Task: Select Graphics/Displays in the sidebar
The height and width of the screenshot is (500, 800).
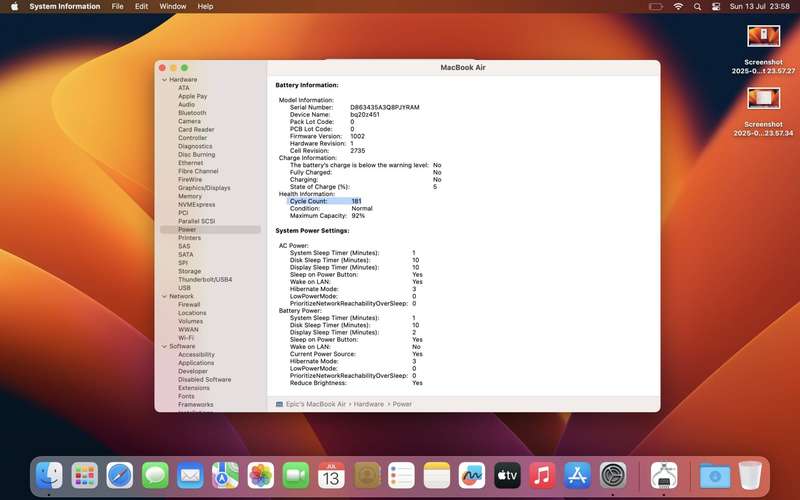Action: click(204, 188)
